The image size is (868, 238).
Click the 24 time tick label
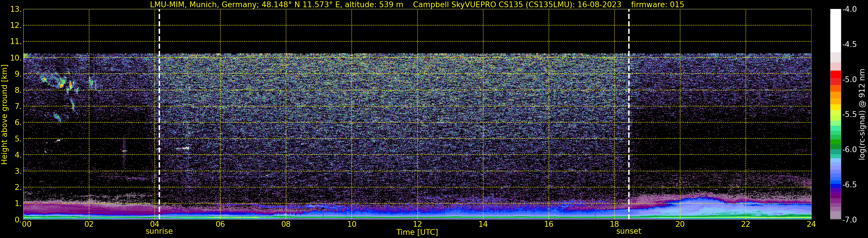(x=811, y=224)
